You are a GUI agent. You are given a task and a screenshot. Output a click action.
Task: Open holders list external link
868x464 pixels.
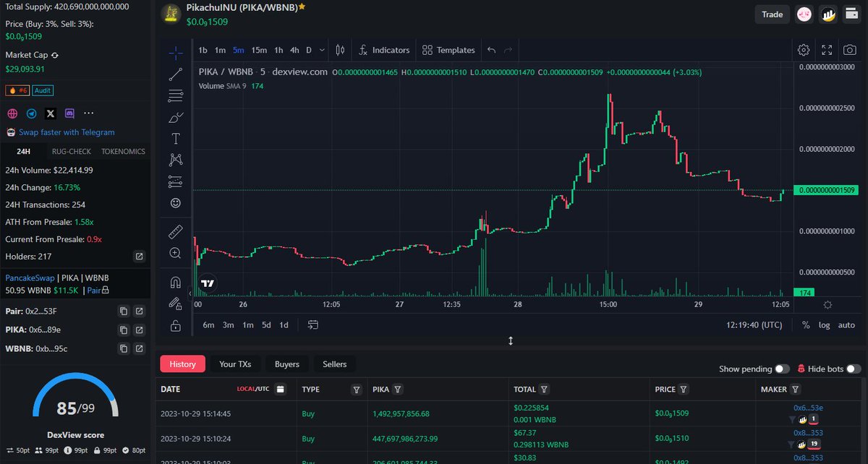(140, 257)
